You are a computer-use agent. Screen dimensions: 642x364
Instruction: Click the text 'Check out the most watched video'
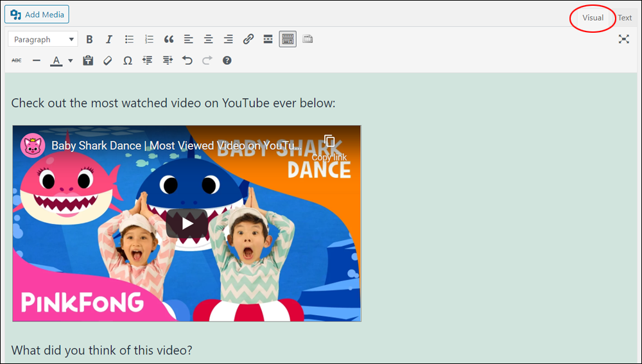107,103
